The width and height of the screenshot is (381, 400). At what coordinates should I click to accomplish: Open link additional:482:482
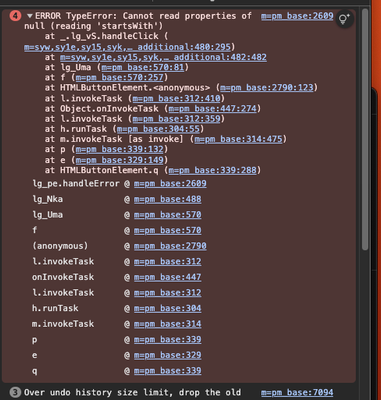(x=163, y=57)
